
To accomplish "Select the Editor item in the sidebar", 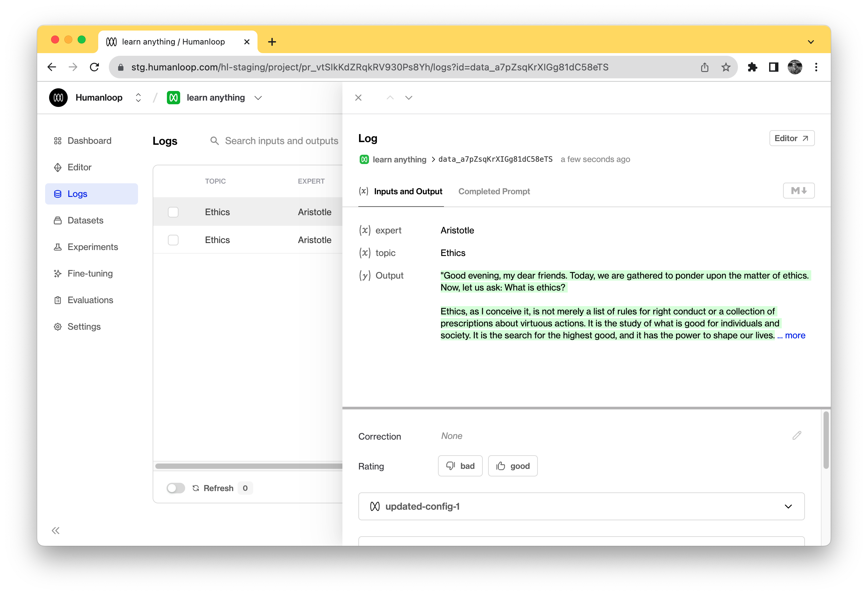I will pyautogui.click(x=79, y=167).
